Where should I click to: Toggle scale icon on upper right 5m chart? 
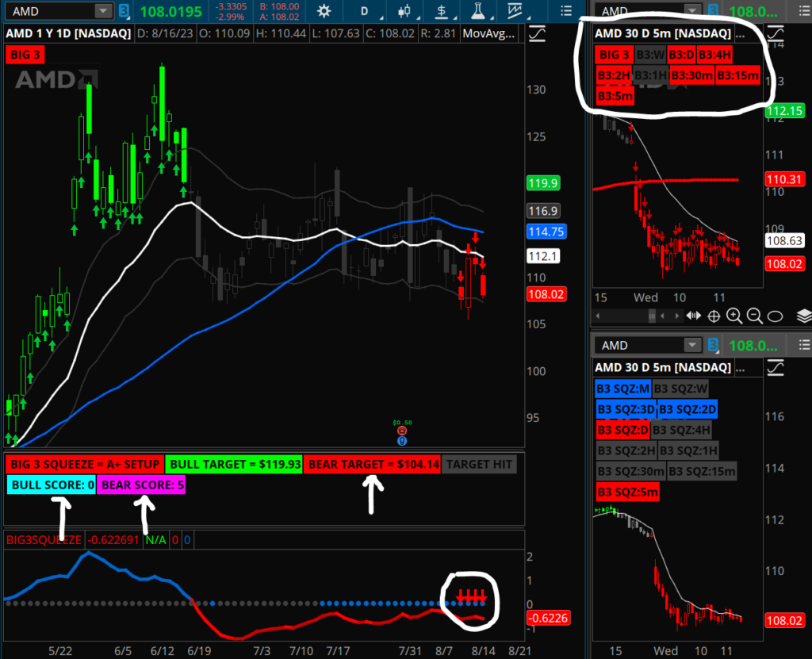point(776,34)
